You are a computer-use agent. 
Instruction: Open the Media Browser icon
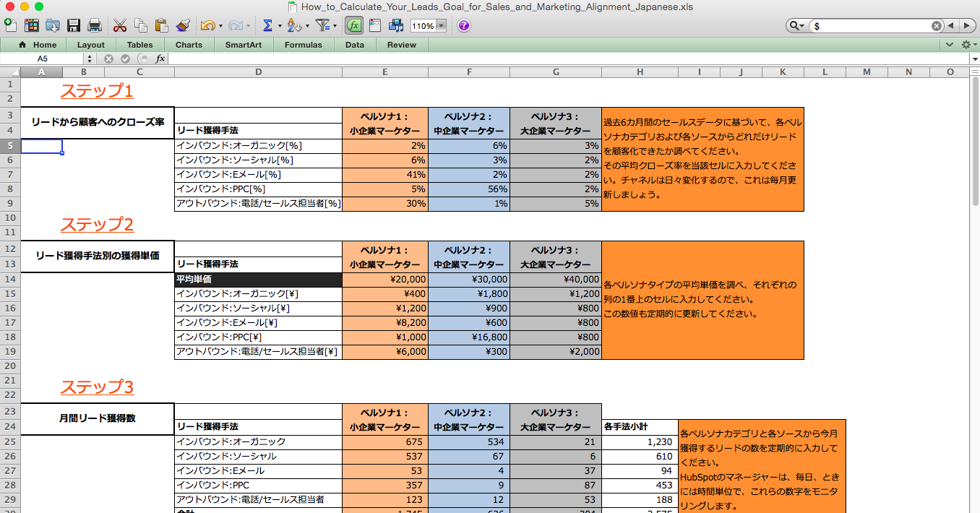coord(397,25)
